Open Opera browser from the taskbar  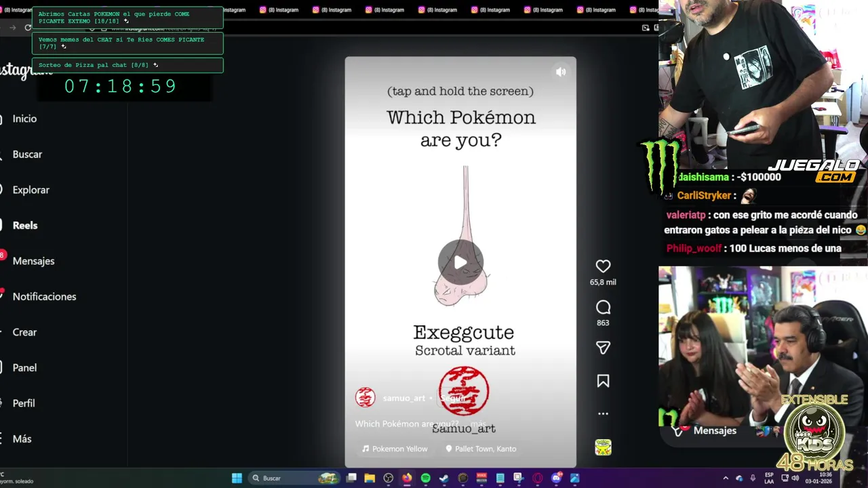pyautogui.click(x=538, y=478)
